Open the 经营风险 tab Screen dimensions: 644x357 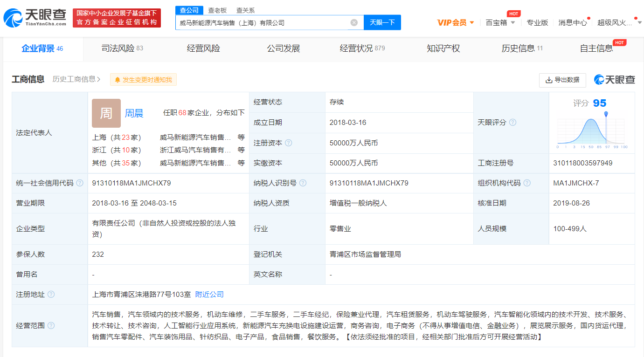[x=203, y=48]
